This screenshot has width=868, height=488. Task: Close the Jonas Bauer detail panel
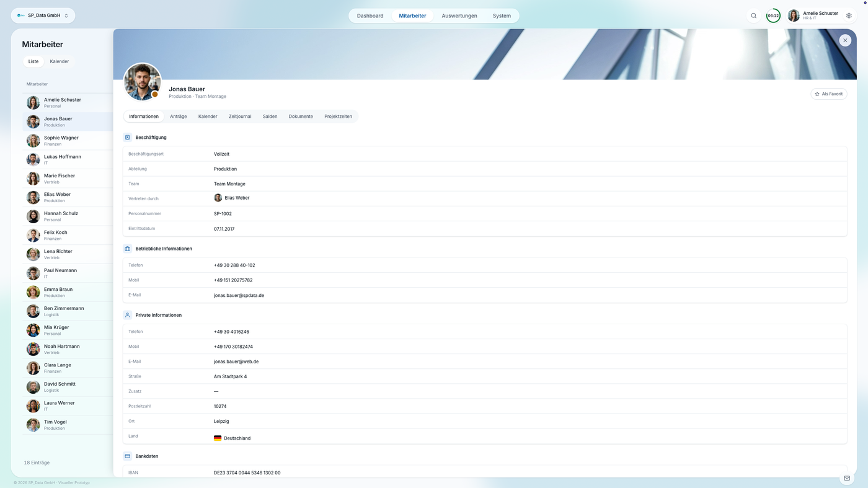point(845,40)
